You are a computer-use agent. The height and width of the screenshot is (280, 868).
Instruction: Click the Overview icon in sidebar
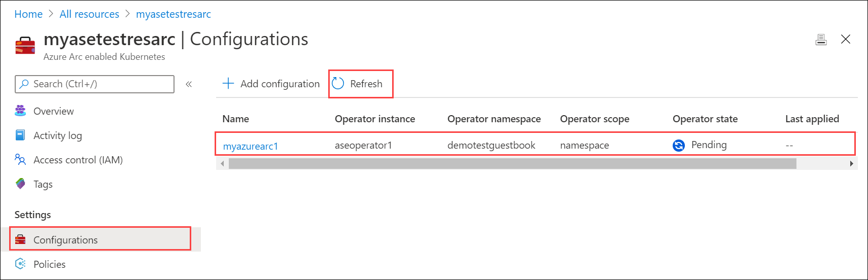(20, 111)
